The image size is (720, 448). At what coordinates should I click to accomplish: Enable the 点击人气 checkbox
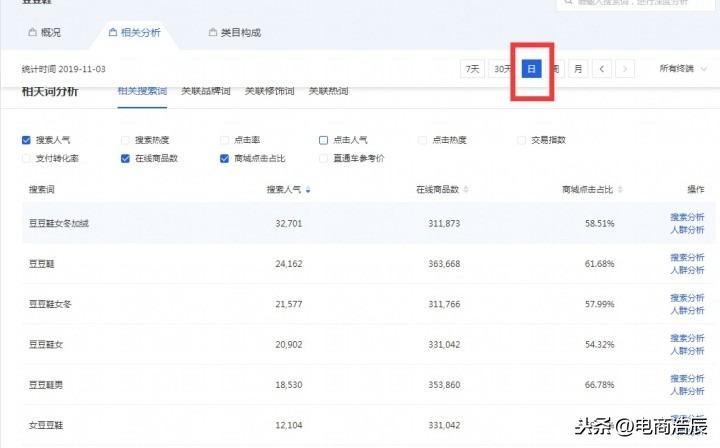[323, 140]
